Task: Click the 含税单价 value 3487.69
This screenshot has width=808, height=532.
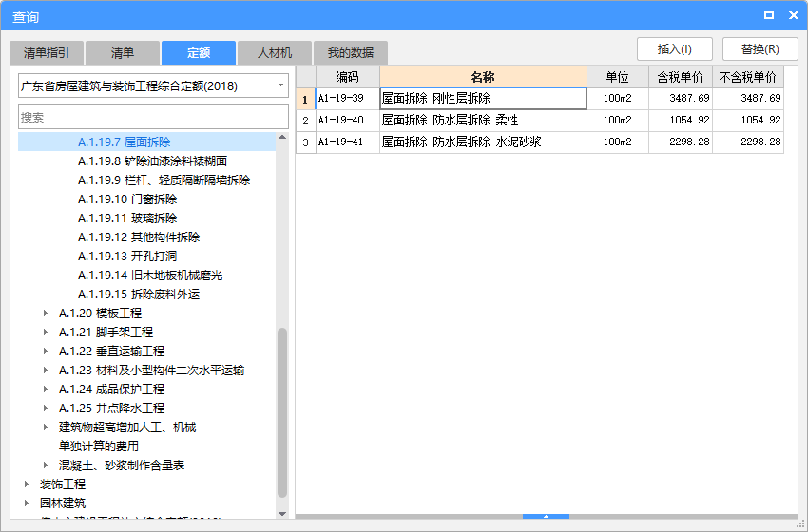Action: 681,99
